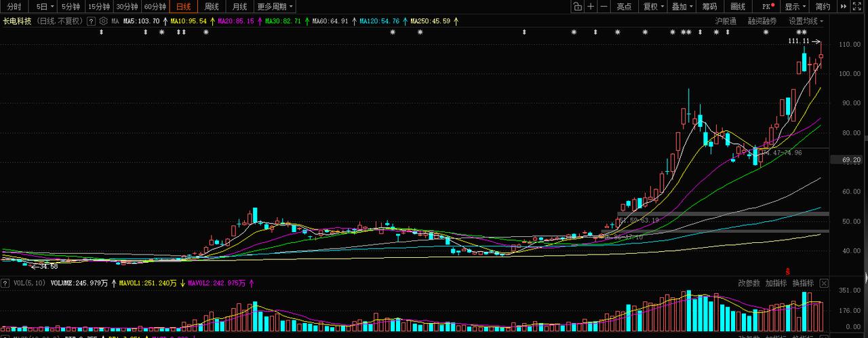868x338 pixels.
Task: Click MA250:45.59 label
Action: coord(430,21)
